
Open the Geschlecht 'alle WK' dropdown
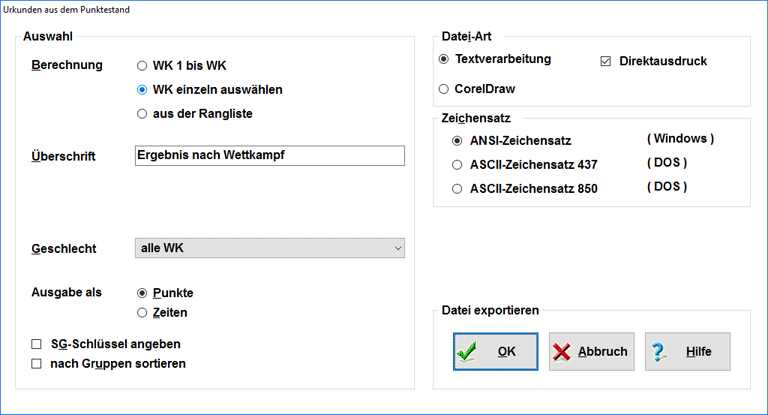(x=269, y=248)
